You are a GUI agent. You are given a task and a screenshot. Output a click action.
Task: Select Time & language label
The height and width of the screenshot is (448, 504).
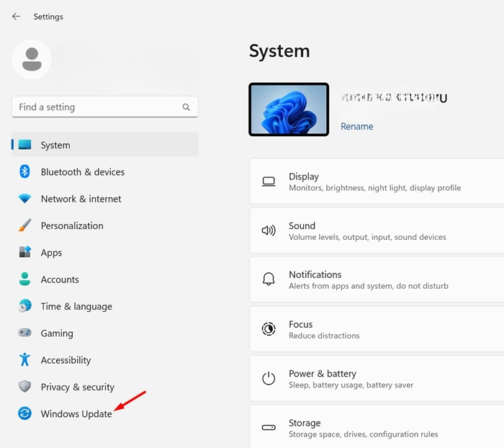pyautogui.click(x=76, y=307)
